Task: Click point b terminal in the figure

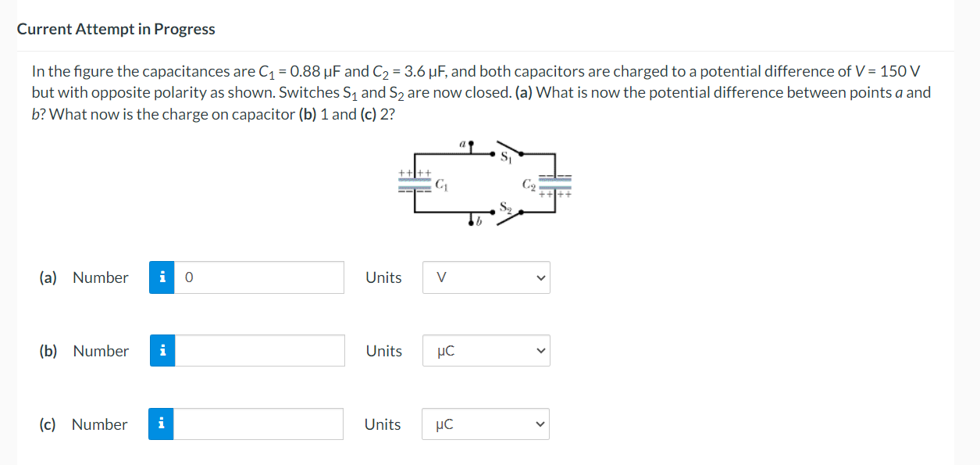Action: pos(472,221)
